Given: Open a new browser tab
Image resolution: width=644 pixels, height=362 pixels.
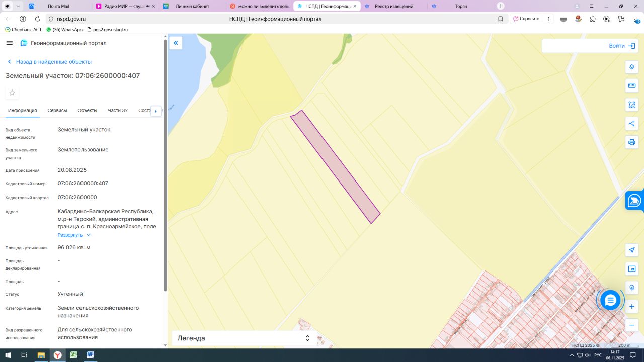Looking at the screenshot, I should [x=501, y=6].
